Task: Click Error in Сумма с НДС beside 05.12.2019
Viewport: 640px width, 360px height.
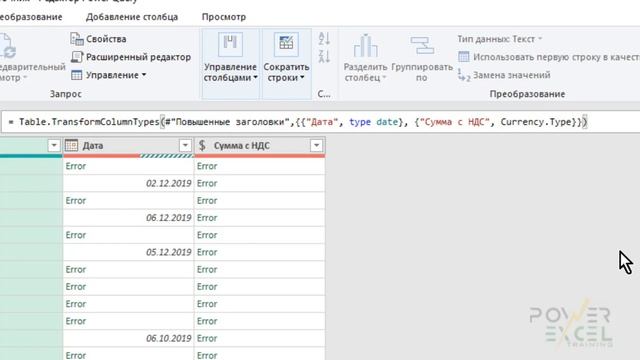Action: pos(207,252)
